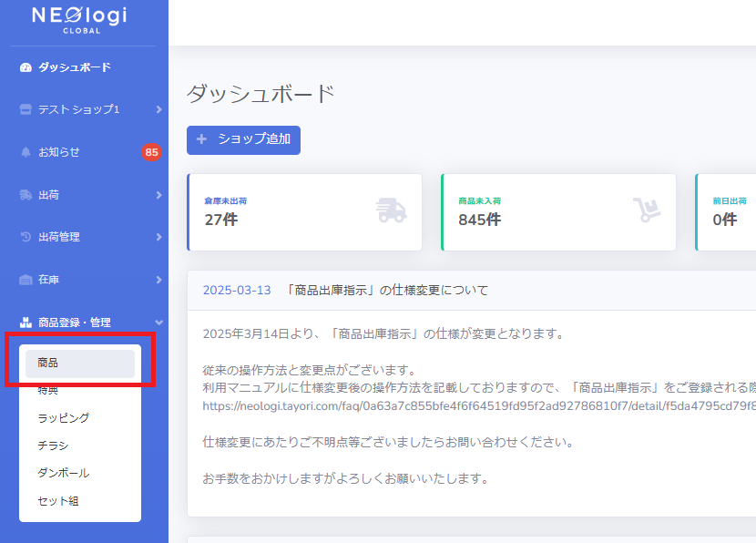Open the 倉庫未出荷 27件 card
Viewport: 756px width, 543px height.
(x=305, y=212)
